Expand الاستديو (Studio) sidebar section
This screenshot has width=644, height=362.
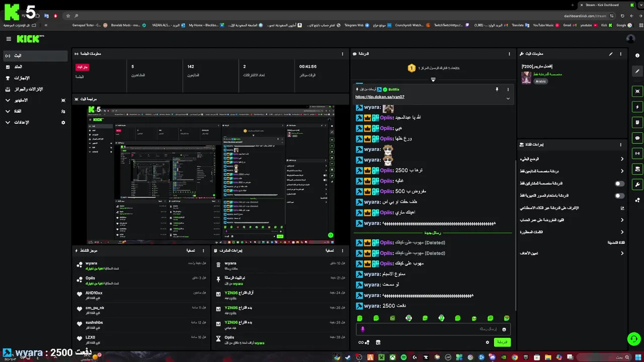point(35,100)
